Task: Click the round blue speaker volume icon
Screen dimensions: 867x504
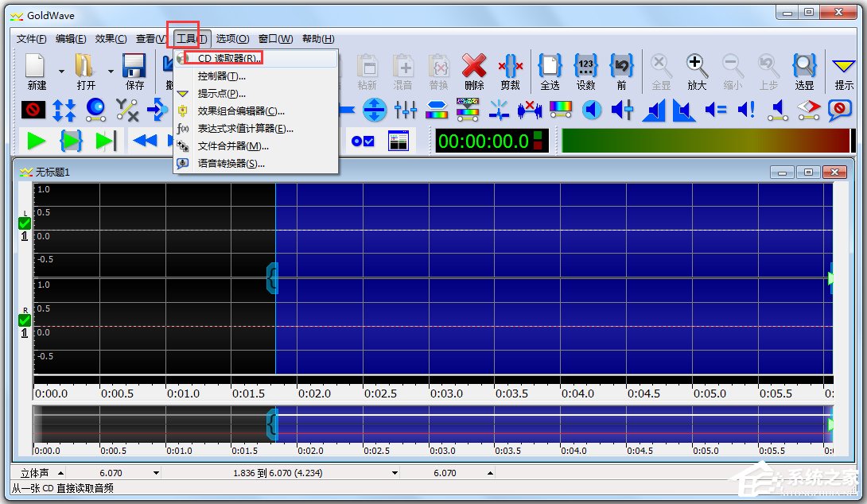Action: pos(592,110)
